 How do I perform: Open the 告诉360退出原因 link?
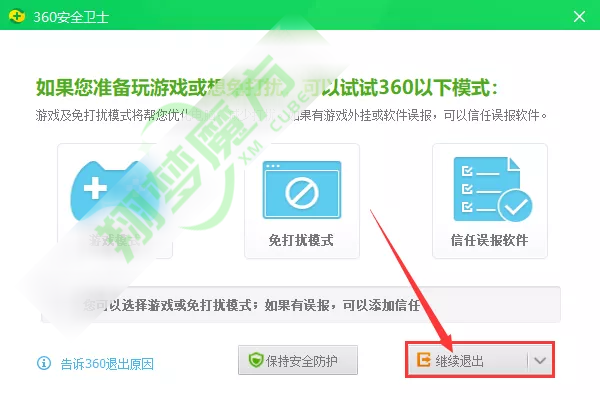(107, 364)
